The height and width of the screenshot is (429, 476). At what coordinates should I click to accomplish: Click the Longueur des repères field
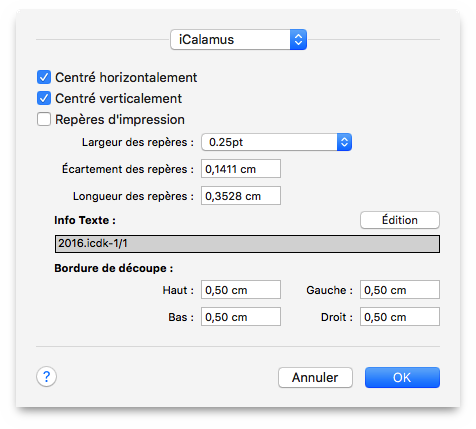pyautogui.click(x=241, y=196)
